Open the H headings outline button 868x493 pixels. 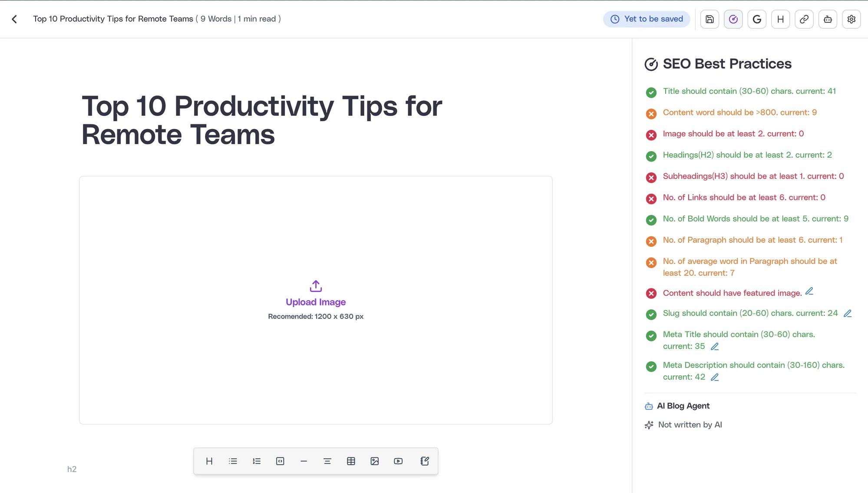[780, 19]
